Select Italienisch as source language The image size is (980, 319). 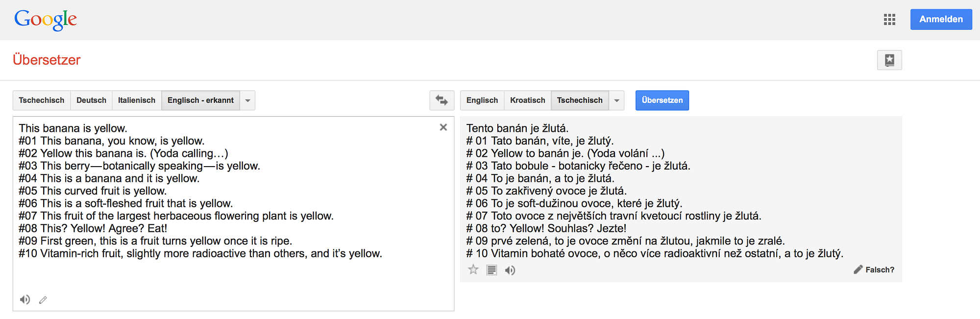pyautogui.click(x=137, y=100)
